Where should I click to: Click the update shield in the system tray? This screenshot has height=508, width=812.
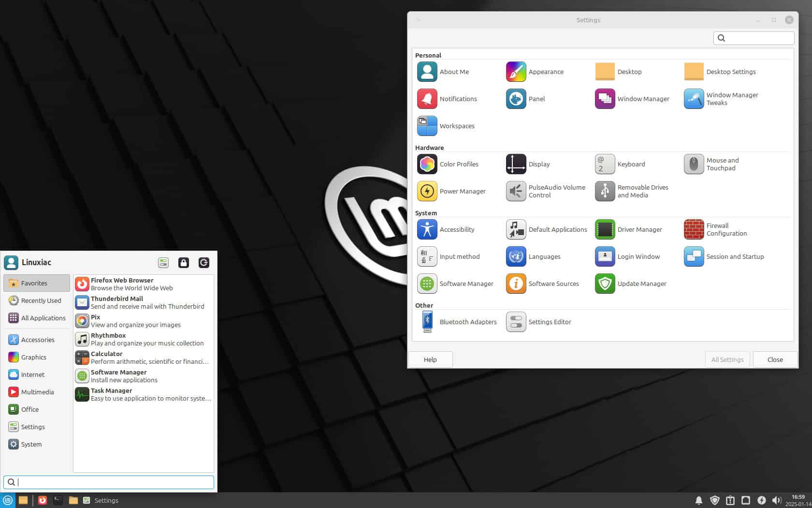click(715, 500)
